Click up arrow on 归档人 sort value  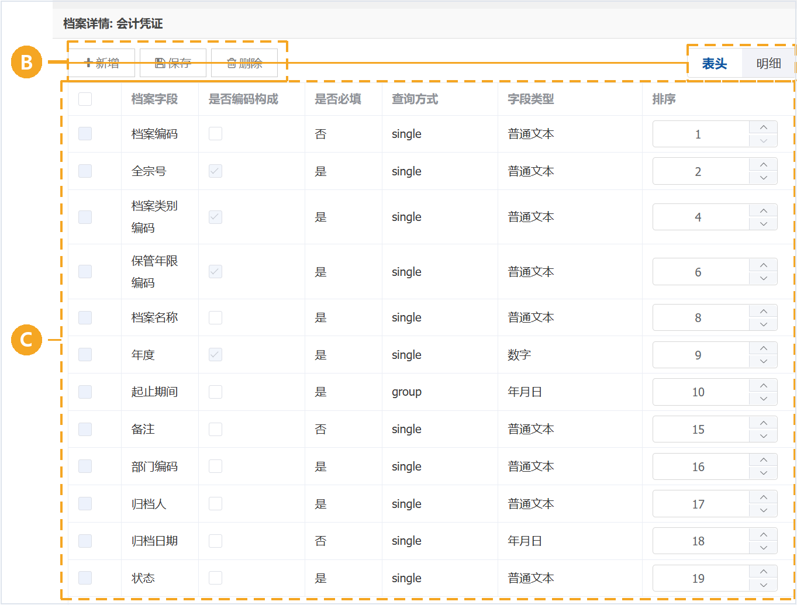click(x=763, y=497)
